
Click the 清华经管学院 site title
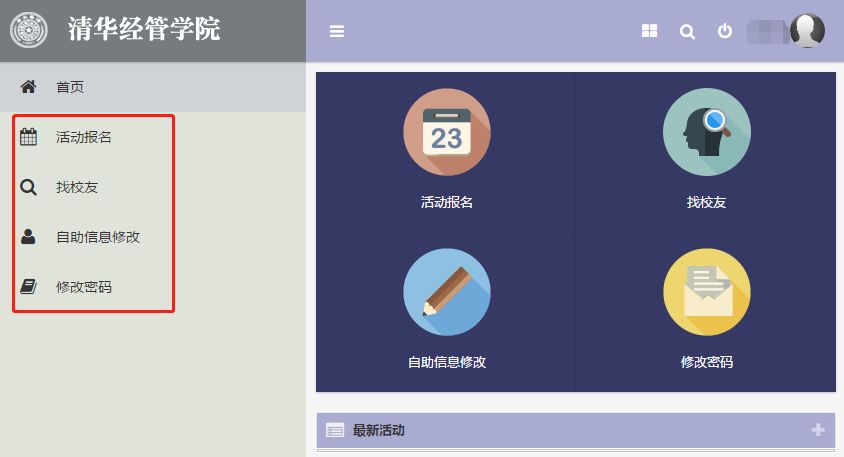144,29
